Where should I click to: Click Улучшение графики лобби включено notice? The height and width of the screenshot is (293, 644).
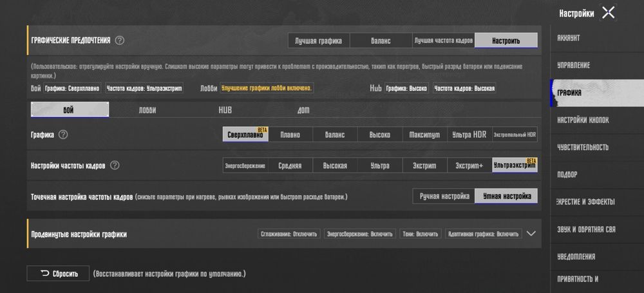coord(267,88)
